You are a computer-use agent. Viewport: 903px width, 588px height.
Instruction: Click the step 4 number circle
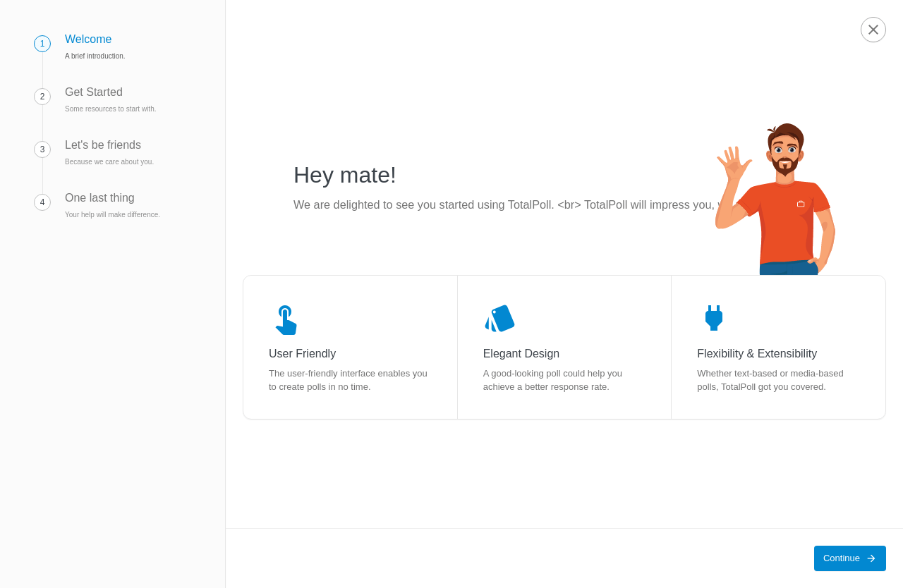click(42, 202)
